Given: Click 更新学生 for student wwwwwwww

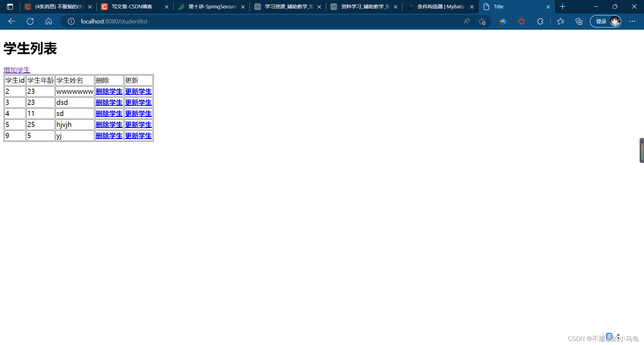Looking at the screenshot, I should (x=138, y=91).
